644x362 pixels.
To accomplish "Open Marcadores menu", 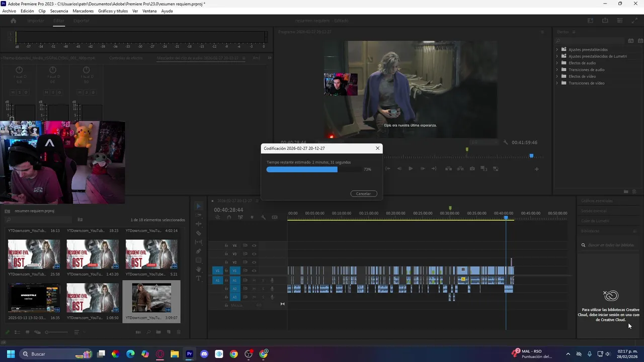I will (83, 11).
